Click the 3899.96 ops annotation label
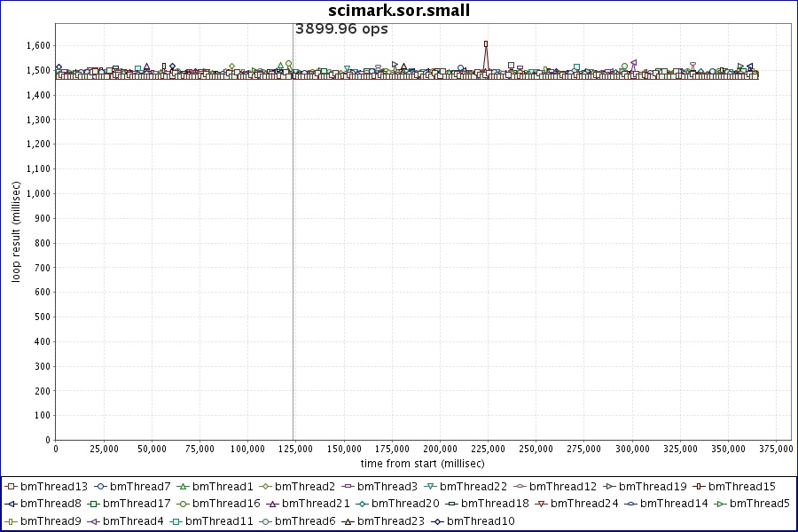798x532 pixels. 341,29
